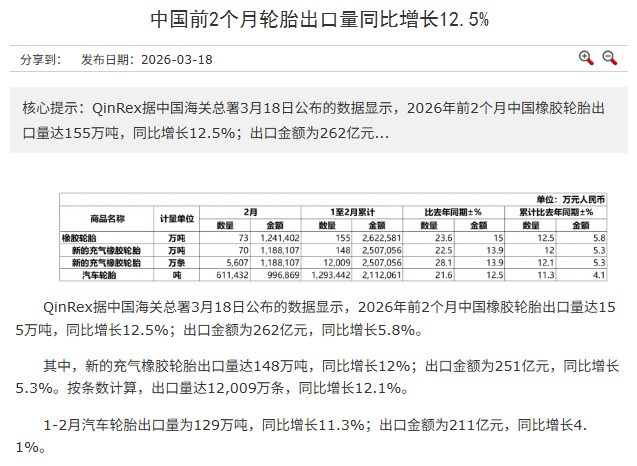Click the 分享到 share label

(x=42, y=59)
